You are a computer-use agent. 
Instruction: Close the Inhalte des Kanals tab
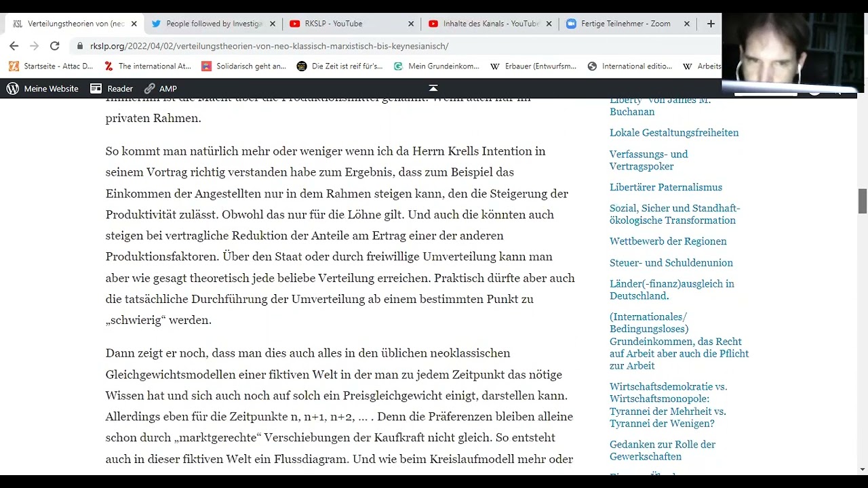click(x=549, y=24)
